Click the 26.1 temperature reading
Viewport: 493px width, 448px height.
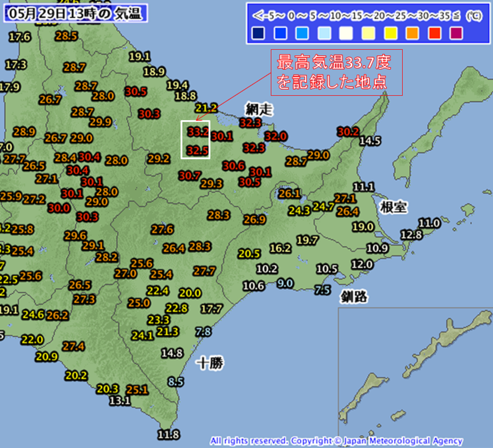point(289,194)
